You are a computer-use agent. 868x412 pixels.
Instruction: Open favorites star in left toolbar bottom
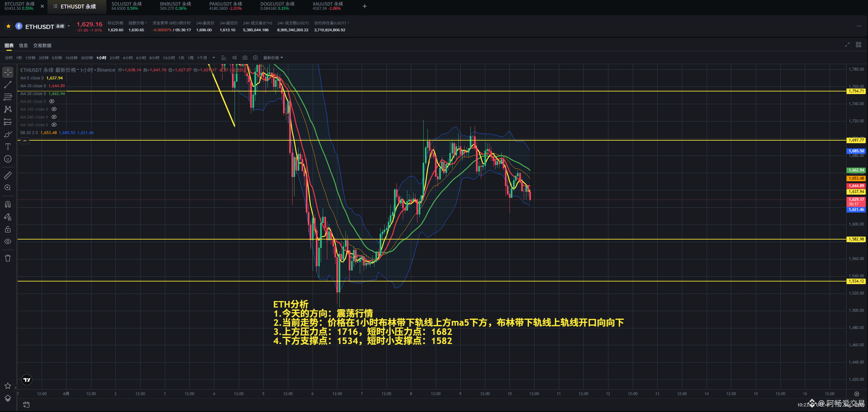[8, 386]
